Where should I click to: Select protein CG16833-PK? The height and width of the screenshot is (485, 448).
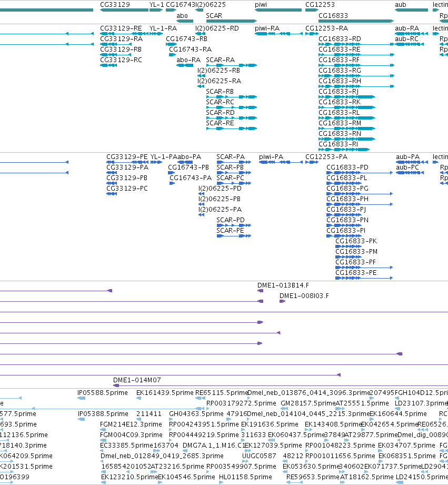tap(348, 246)
